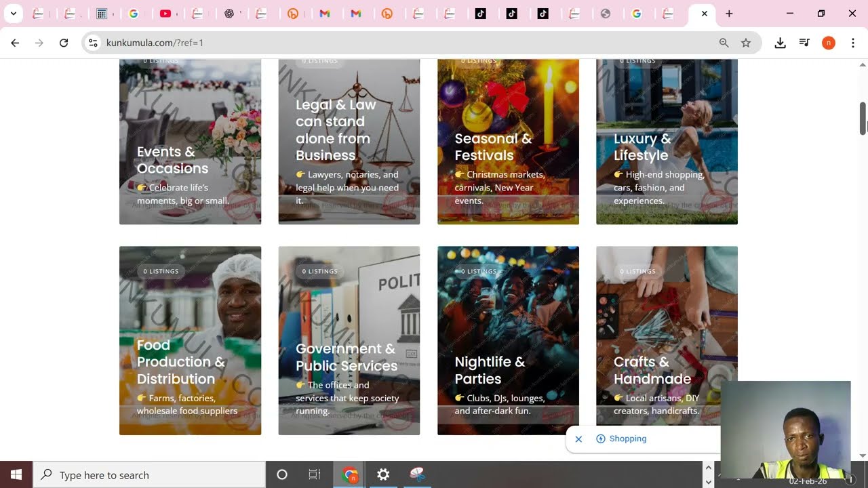Click the taskbar date 02-Feb-26
868x488 pixels.
(808, 481)
